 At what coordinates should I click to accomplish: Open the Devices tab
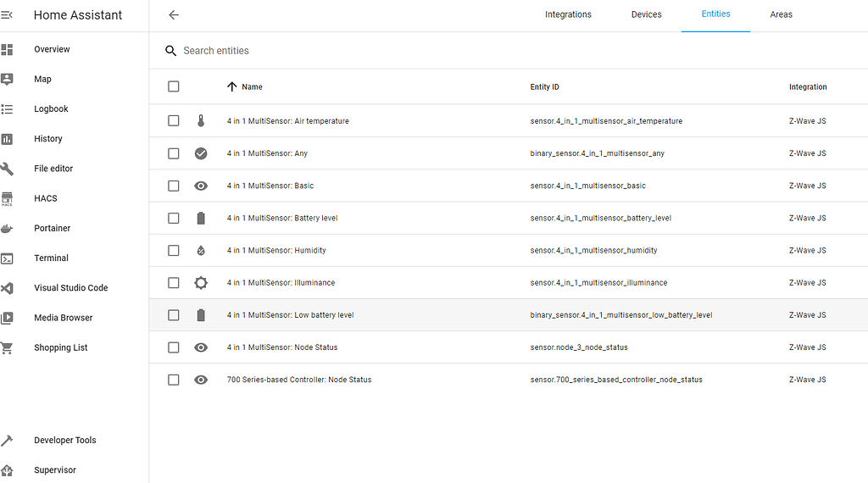pos(646,14)
